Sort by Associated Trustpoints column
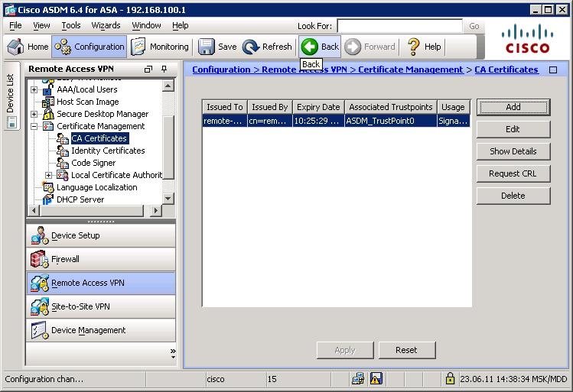 [x=391, y=107]
